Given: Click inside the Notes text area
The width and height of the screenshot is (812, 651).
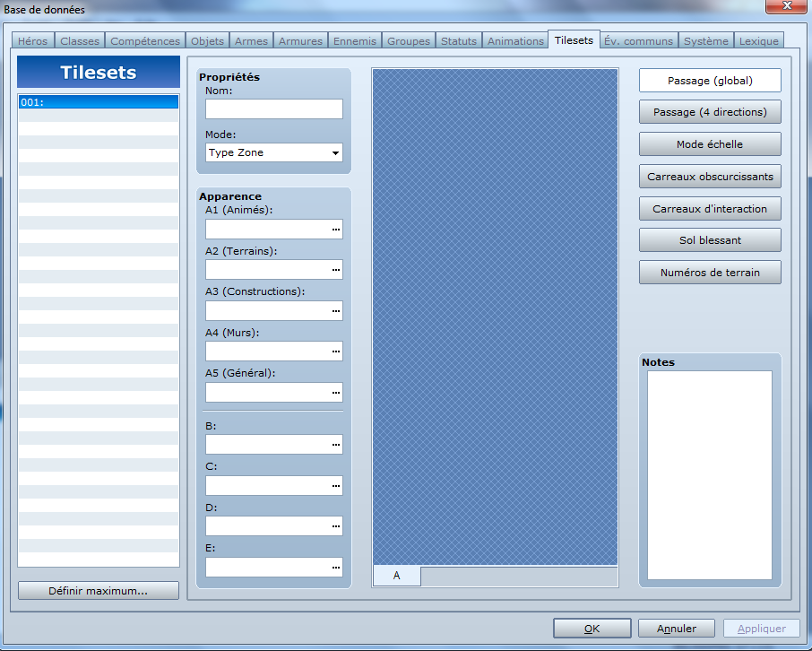Looking at the screenshot, I should [710, 474].
